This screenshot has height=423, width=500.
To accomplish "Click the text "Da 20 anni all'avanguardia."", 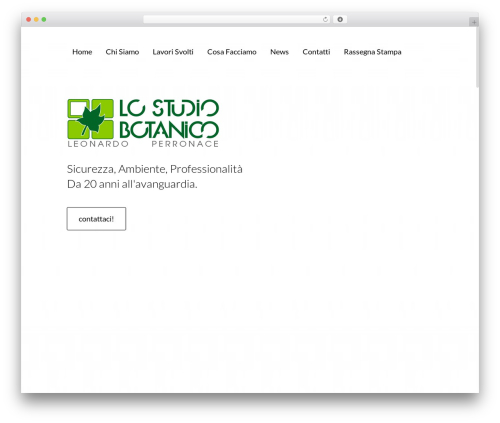I will point(132,184).
